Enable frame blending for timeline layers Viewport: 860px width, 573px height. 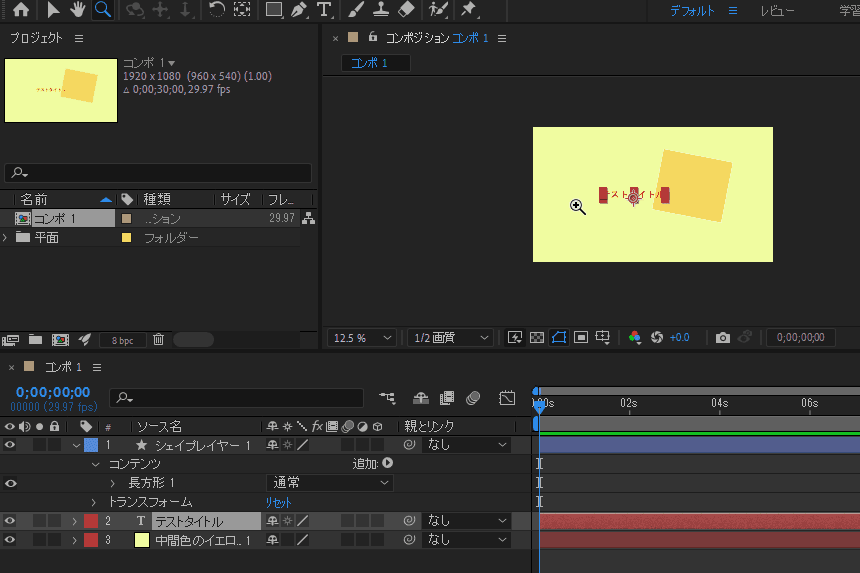coord(447,398)
